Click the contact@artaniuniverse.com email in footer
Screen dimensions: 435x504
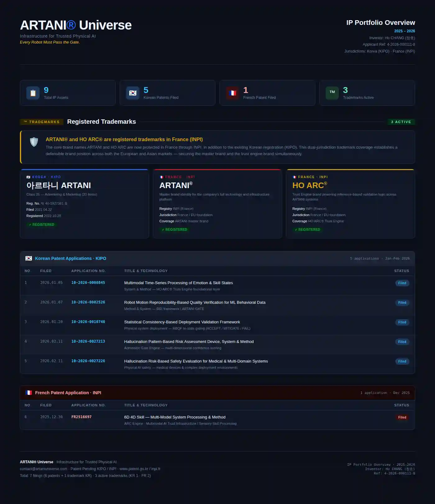[43, 469]
